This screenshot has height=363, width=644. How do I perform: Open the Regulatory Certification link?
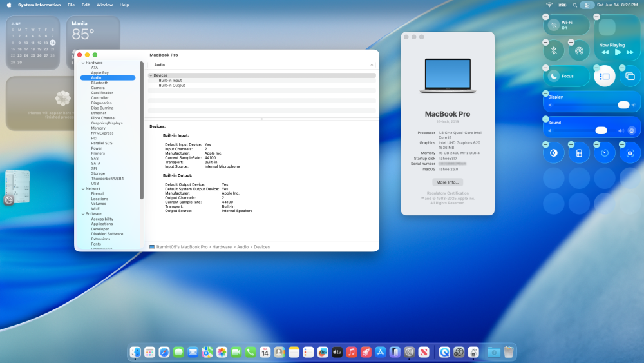448,193
